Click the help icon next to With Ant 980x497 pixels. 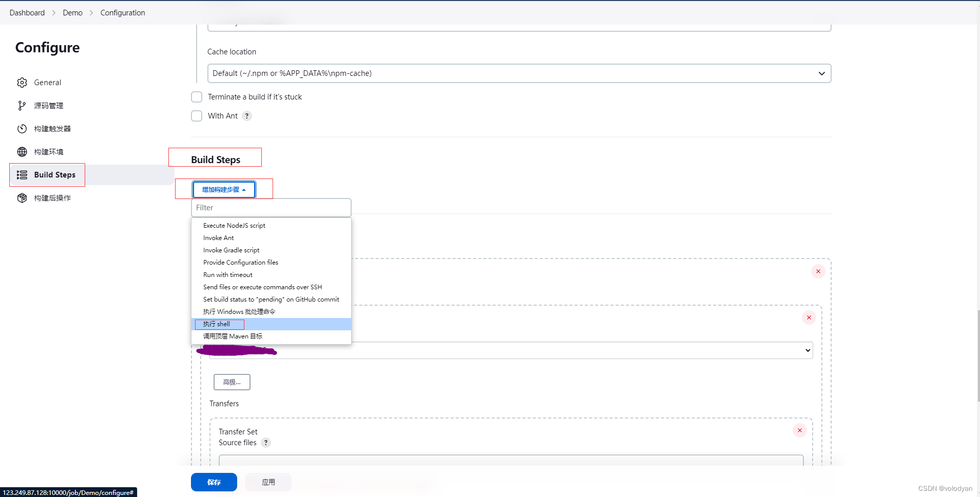click(247, 115)
